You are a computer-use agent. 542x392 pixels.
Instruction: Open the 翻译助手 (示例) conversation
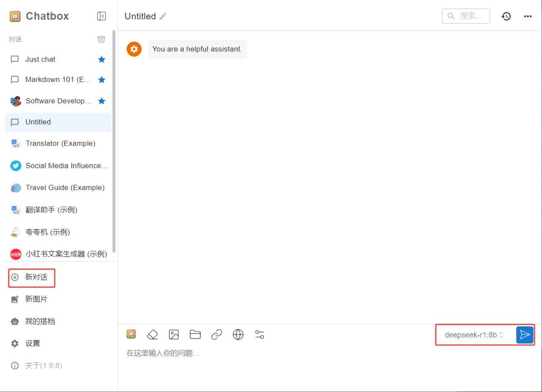tap(58, 210)
